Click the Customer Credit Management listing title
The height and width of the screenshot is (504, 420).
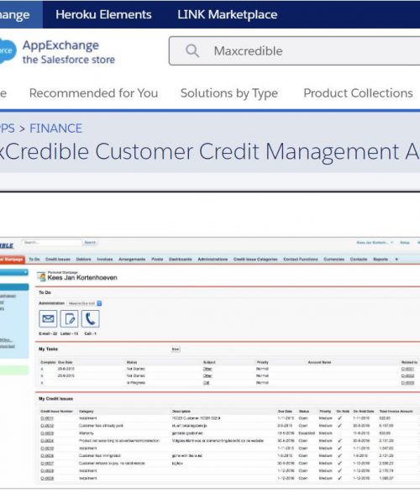click(x=210, y=151)
